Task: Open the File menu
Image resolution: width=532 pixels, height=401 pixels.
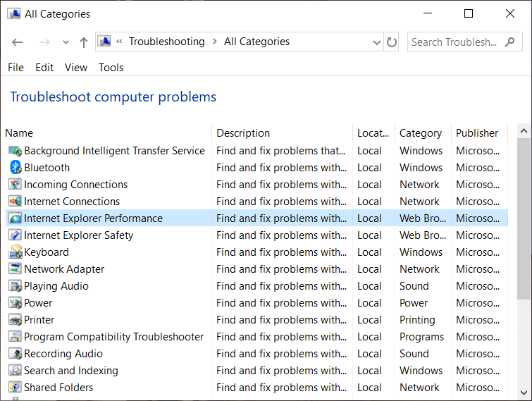Action: click(x=16, y=68)
